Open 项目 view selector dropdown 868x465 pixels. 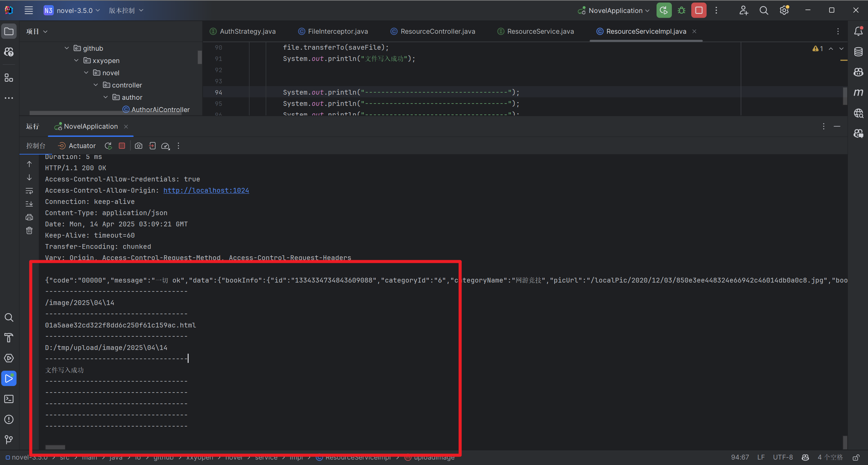point(37,32)
